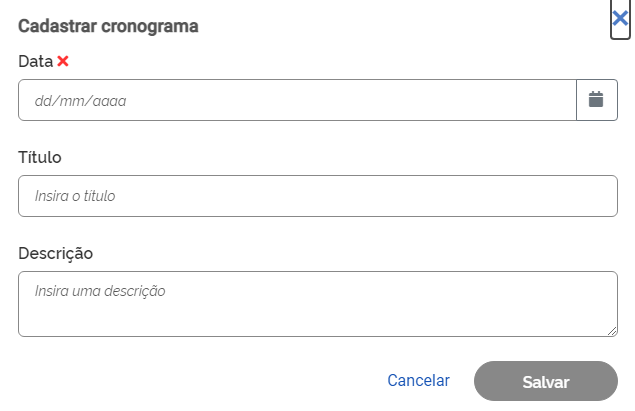The height and width of the screenshot is (411, 635).
Task: Click the Descrição label
Action: (x=55, y=253)
